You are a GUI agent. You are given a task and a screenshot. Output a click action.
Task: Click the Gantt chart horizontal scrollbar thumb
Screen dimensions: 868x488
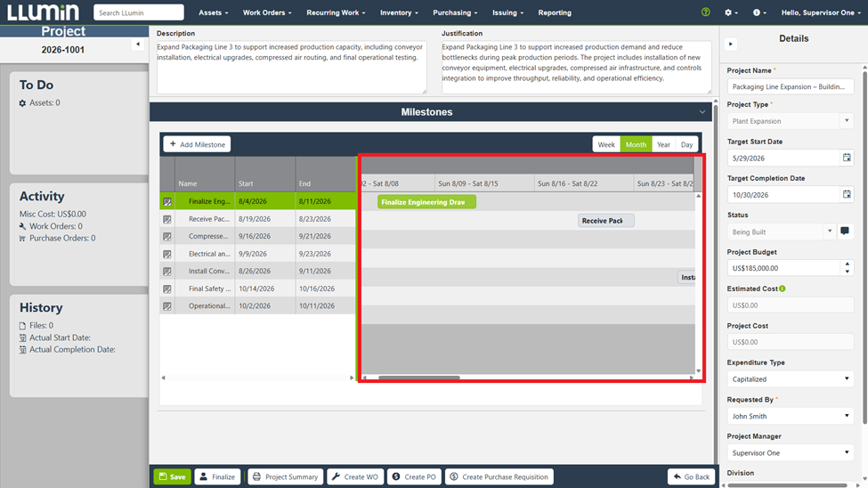(419, 378)
